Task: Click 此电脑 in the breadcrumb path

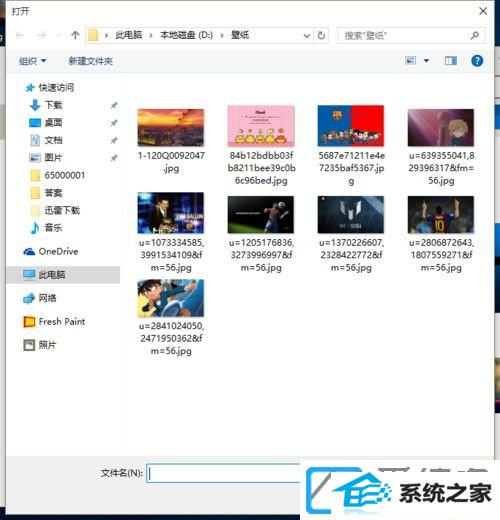Action: (129, 35)
